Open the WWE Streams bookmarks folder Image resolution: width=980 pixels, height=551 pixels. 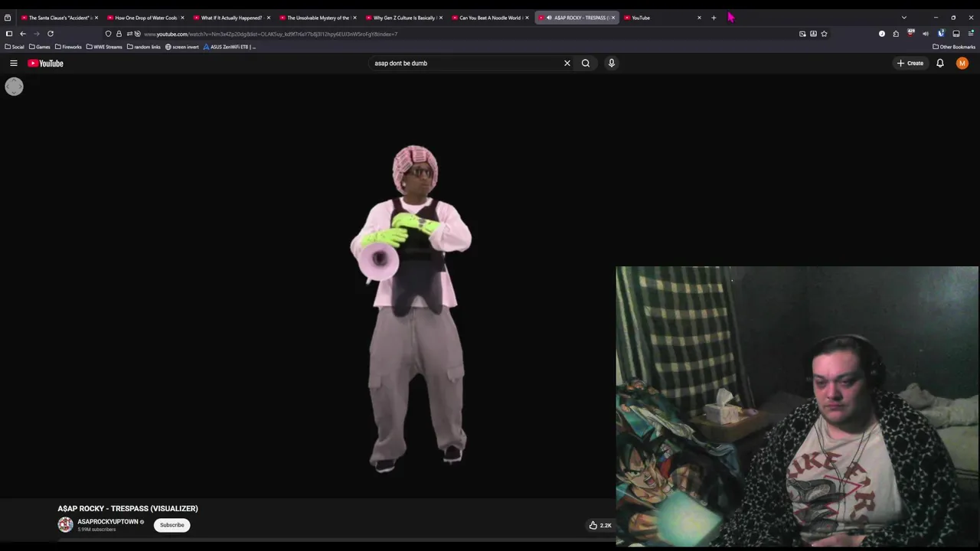point(104,47)
